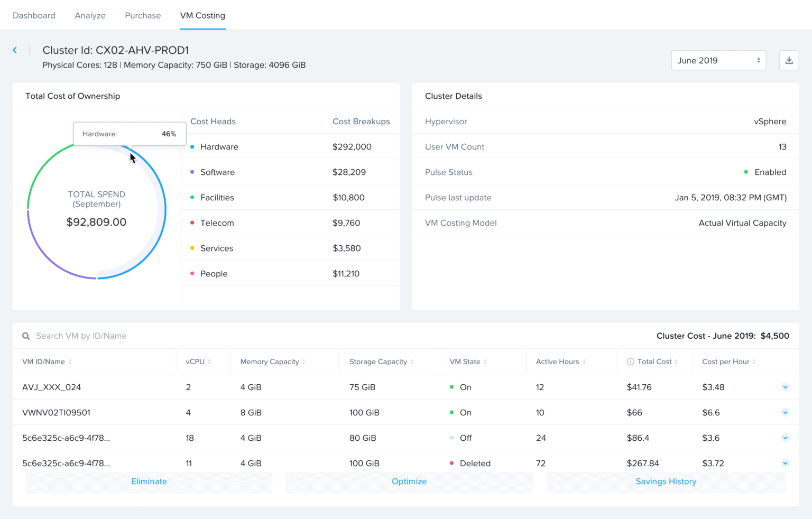The image size is (812, 519).
Task: Download the cluster cost report
Action: click(x=789, y=60)
